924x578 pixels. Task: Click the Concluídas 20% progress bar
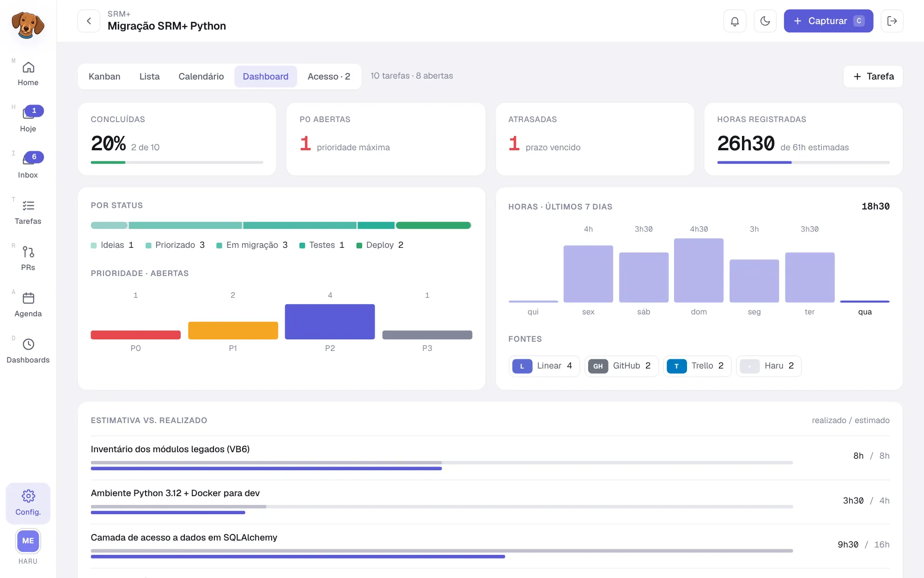pos(177,162)
